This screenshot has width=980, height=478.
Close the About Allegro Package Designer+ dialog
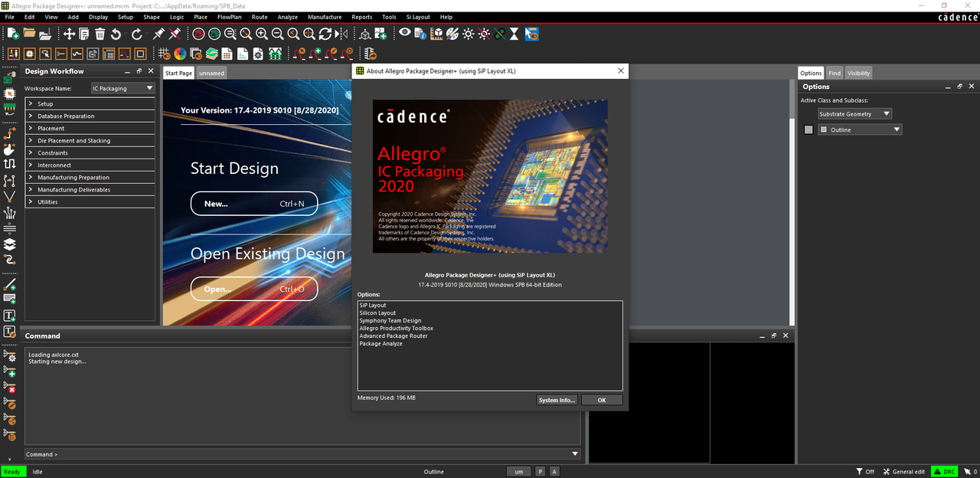coord(621,70)
